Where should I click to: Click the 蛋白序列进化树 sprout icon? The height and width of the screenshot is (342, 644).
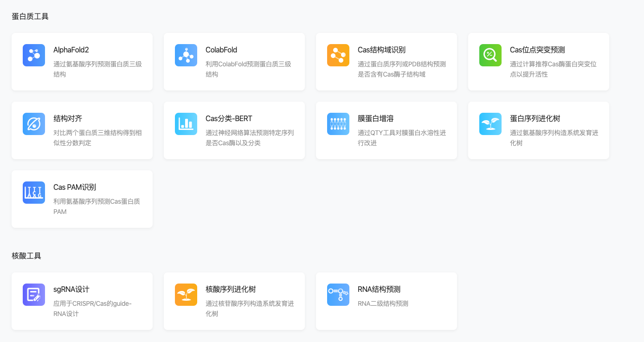[x=490, y=124]
